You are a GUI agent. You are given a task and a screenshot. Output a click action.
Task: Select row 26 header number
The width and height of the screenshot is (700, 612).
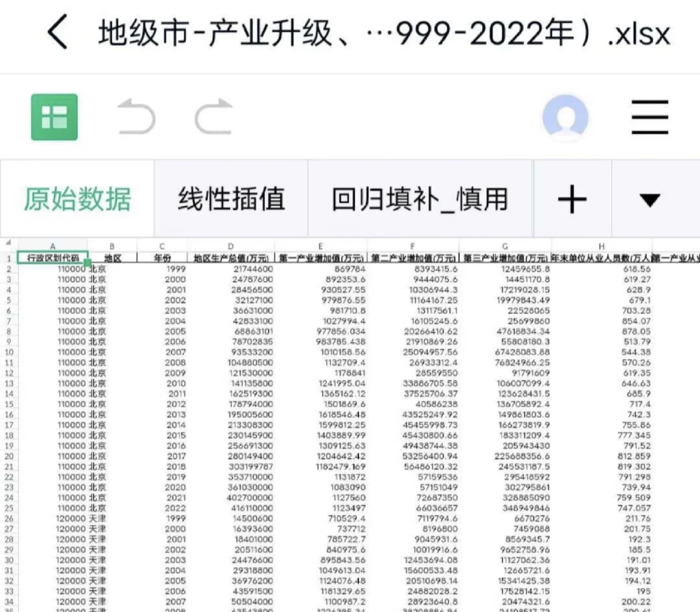point(8,518)
